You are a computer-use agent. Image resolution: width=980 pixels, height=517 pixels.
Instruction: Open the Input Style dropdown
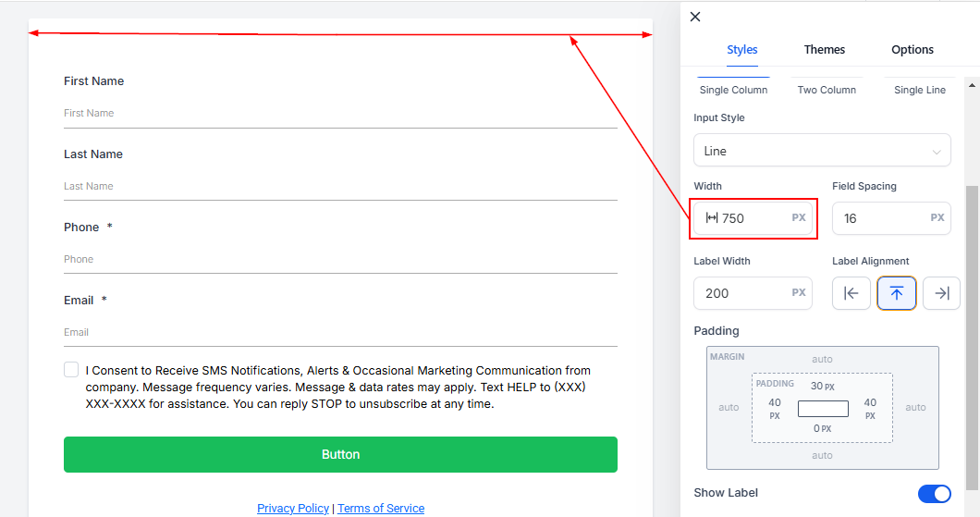pyautogui.click(x=822, y=151)
